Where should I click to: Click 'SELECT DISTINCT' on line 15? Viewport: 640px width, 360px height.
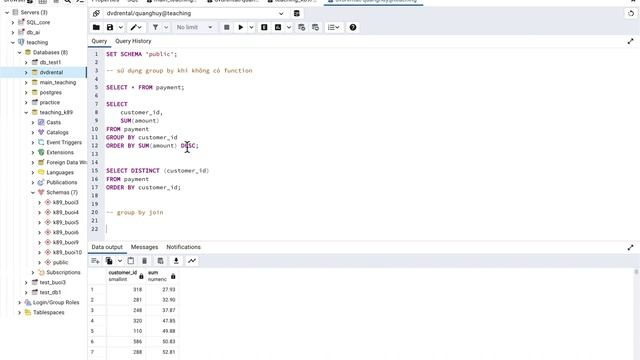click(x=133, y=171)
